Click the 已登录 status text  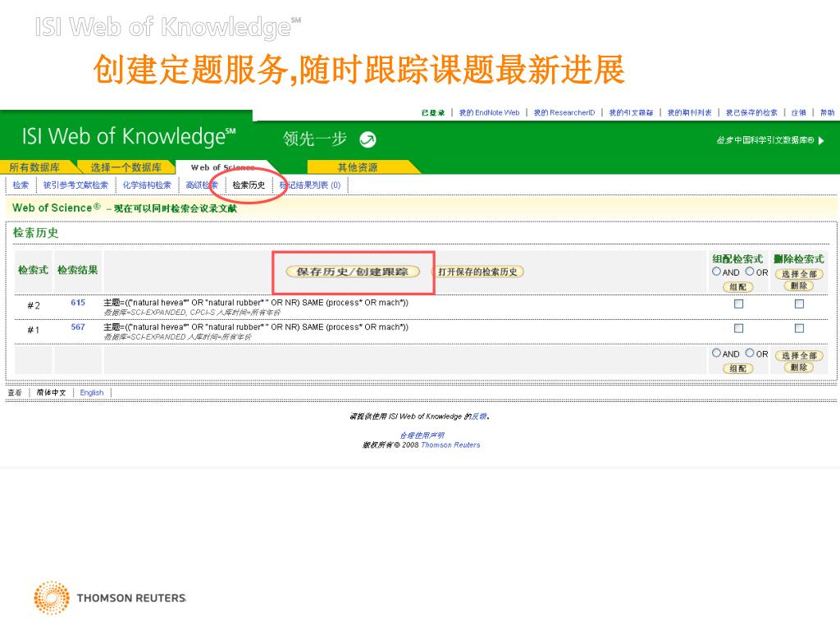pos(433,112)
